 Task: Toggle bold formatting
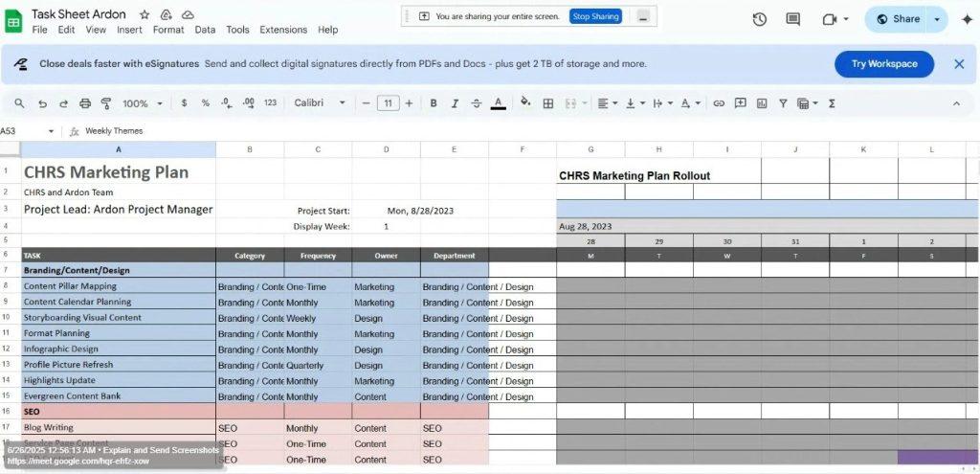[x=434, y=103]
